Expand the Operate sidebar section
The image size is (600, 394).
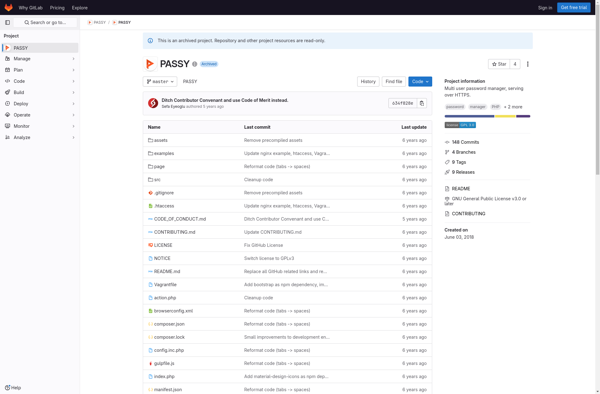click(x=39, y=115)
